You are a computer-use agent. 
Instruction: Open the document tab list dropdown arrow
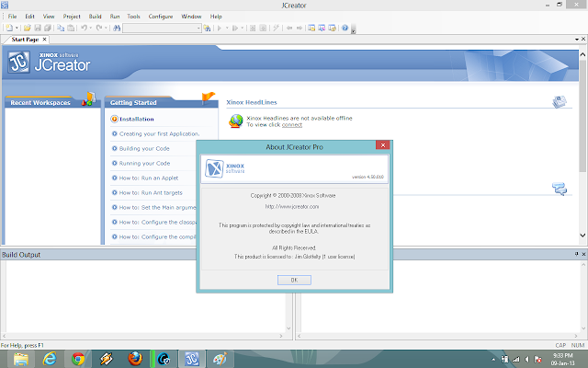click(x=577, y=39)
